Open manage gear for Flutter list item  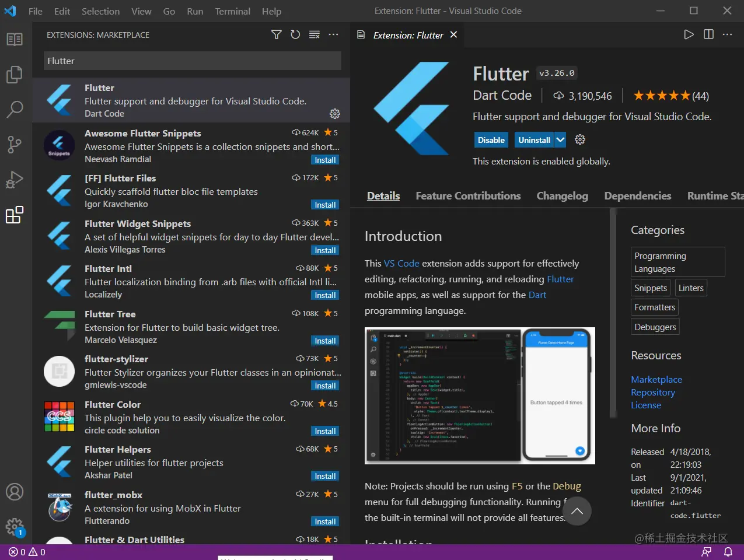(x=335, y=113)
